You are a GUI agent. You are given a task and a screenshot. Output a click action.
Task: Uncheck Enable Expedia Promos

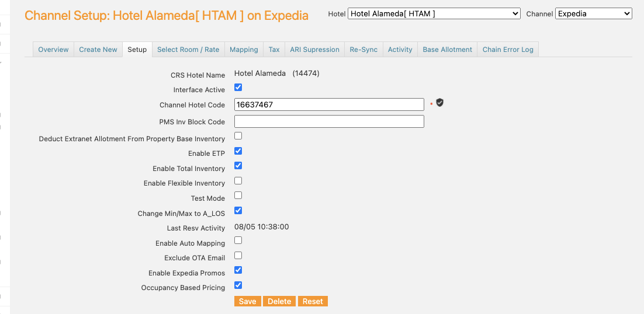pyautogui.click(x=238, y=270)
